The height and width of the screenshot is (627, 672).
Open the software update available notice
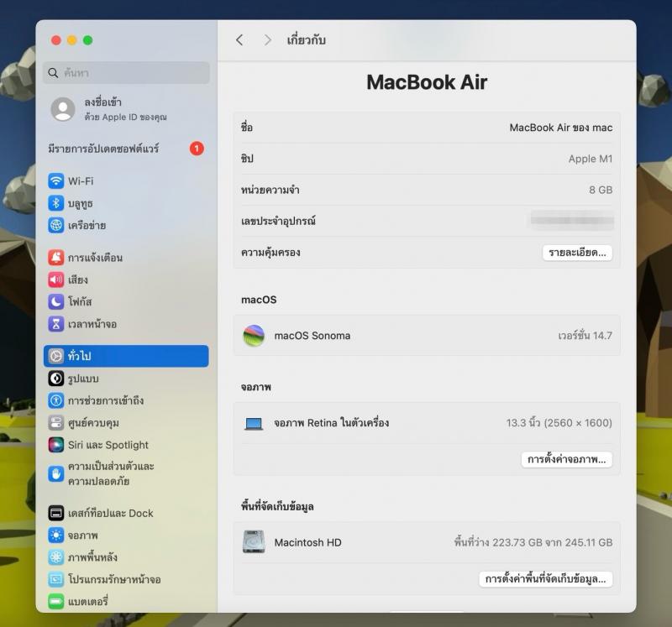click(x=126, y=149)
